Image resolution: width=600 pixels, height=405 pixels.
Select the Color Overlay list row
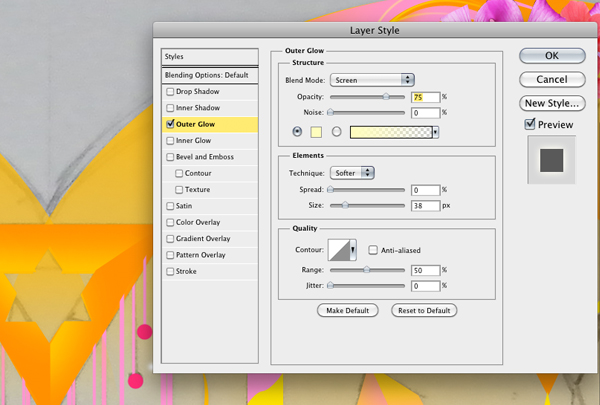pos(210,222)
